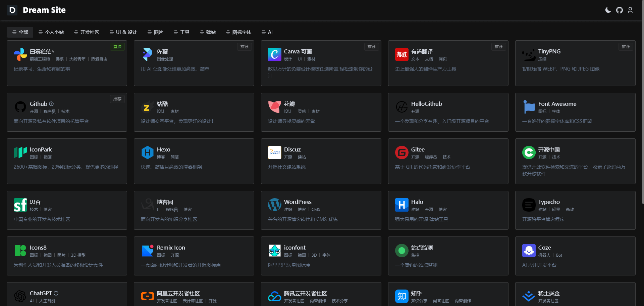Click the 推荐 badge on Github card

[x=117, y=99]
